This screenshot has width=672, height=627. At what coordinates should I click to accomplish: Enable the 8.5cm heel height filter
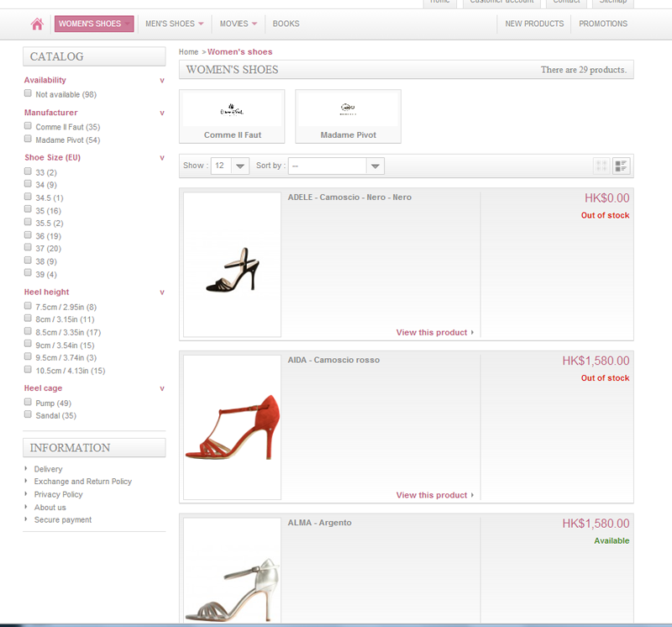coord(28,331)
